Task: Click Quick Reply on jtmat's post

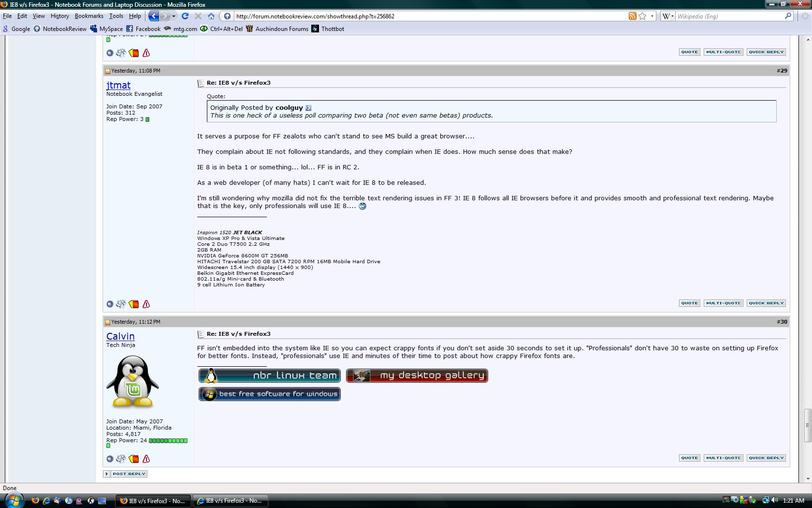Action: [x=766, y=303]
